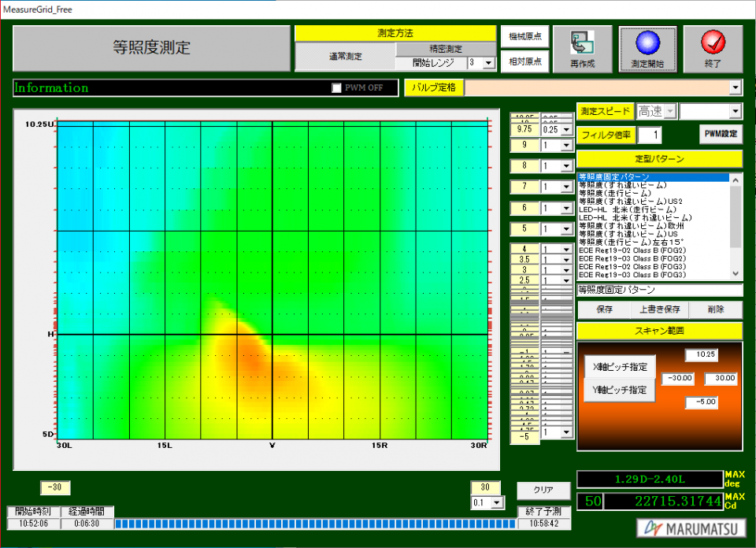Click the 等照度測定 title panel
This screenshot has height=548, width=756.
152,48
